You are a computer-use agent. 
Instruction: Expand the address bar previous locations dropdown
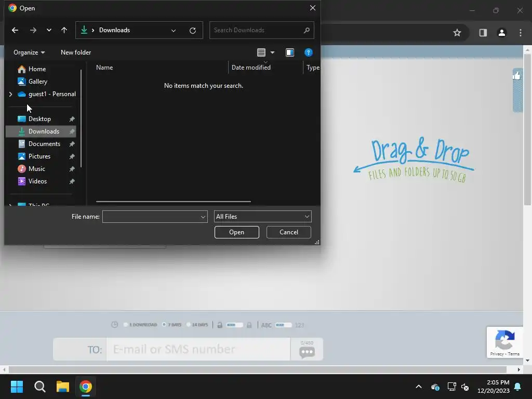(174, 31)
